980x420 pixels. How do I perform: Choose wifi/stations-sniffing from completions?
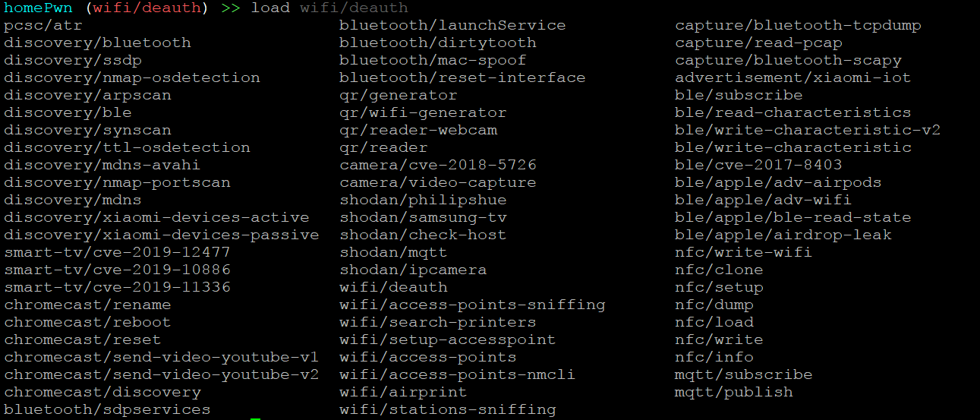448,409
